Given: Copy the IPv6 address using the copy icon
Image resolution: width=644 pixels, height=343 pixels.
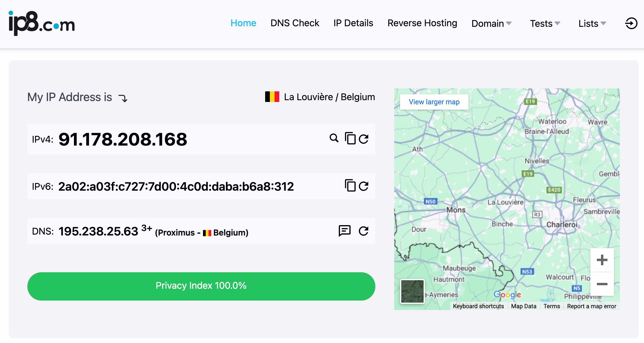Looking at the screenshot, I should click(x=350, y=186).
